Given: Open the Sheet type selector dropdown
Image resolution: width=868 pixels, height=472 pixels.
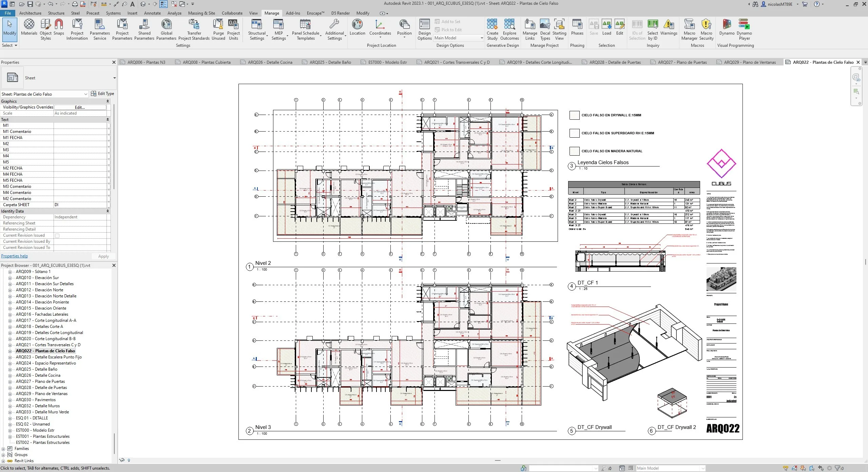Looking at the screenshot, I should pos(114,78).
